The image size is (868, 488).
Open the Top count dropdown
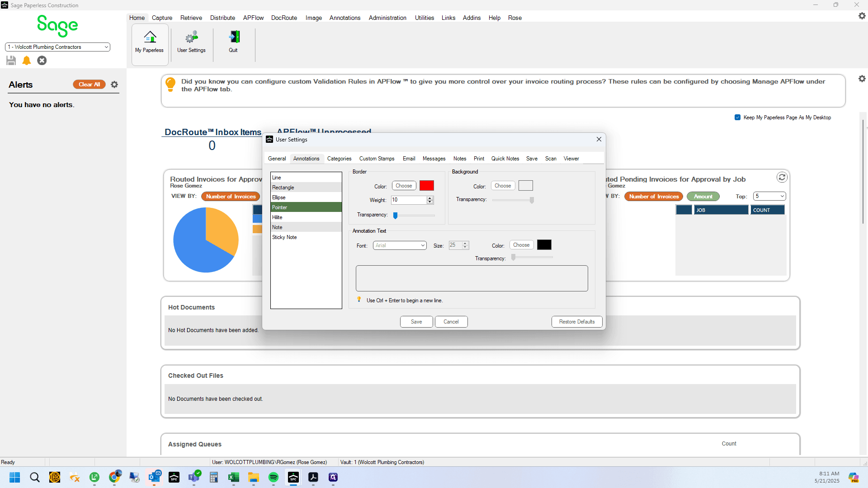click(x=770, y=196)
